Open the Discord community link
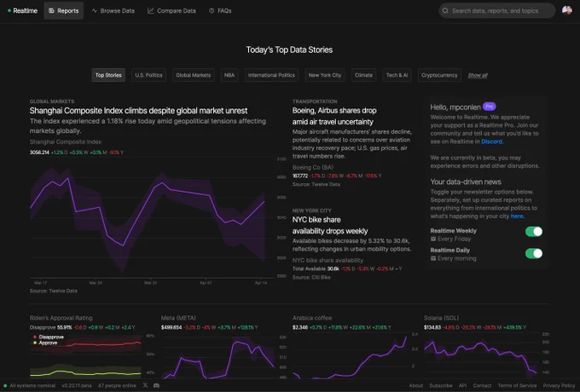Viewport: 580px width, 392px height. coord(491,141)
